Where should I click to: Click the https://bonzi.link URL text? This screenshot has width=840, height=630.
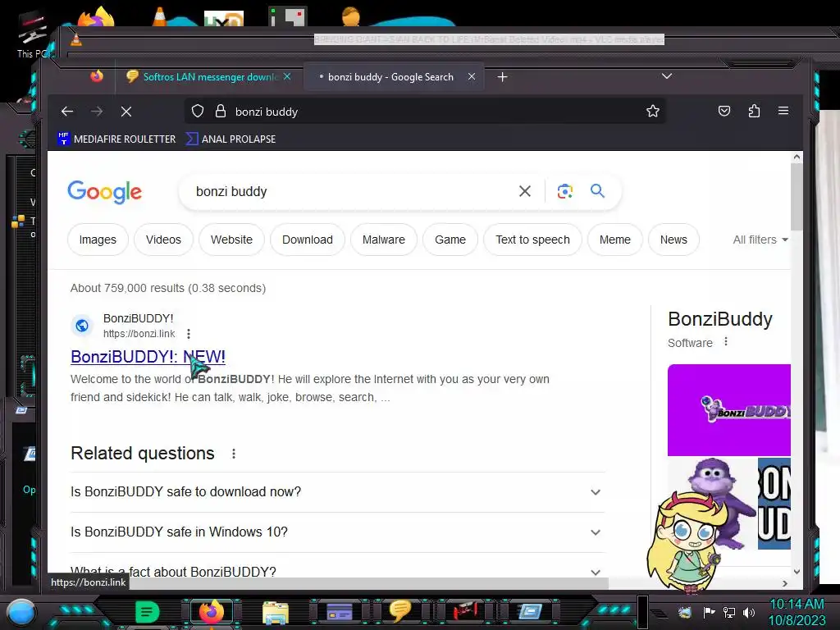[139, 334]
